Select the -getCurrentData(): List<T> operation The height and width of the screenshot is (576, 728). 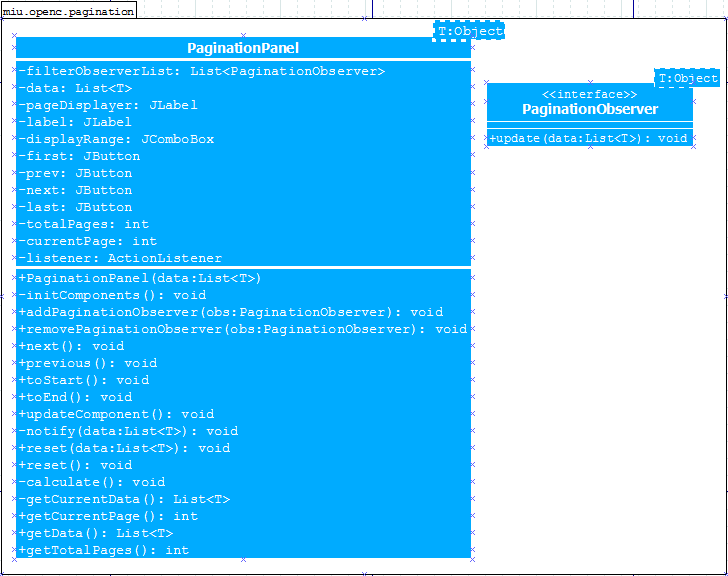(x=124, y=499)
